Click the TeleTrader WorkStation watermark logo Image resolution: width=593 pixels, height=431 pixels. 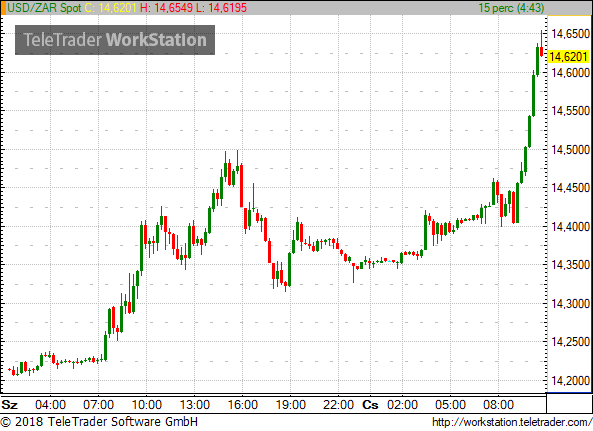115,40
